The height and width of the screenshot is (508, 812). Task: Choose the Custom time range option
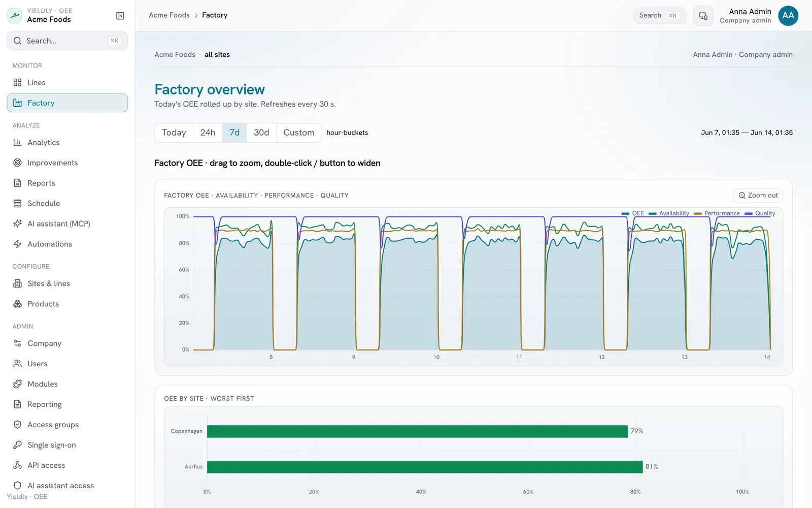299,133
